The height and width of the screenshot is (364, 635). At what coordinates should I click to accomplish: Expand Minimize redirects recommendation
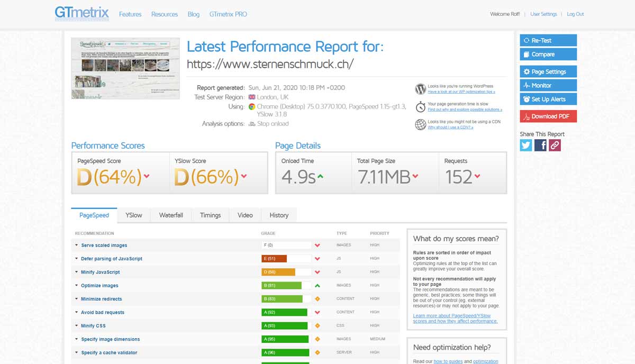(x=101, y=299)
